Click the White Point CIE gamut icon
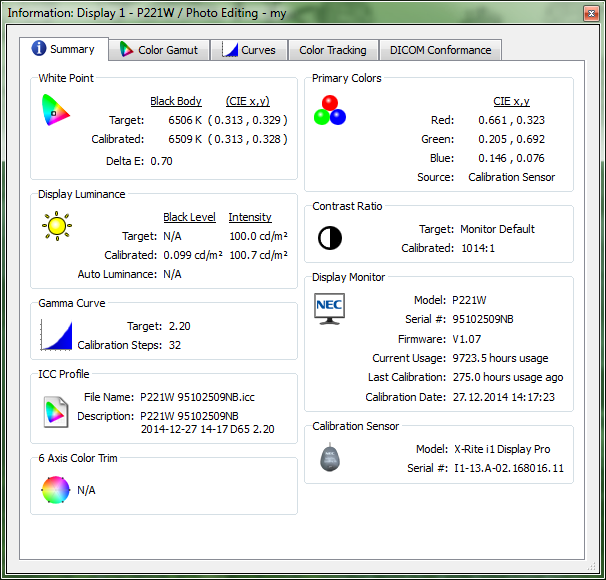This screenshot has width=606, height=580. click(56, 110)
